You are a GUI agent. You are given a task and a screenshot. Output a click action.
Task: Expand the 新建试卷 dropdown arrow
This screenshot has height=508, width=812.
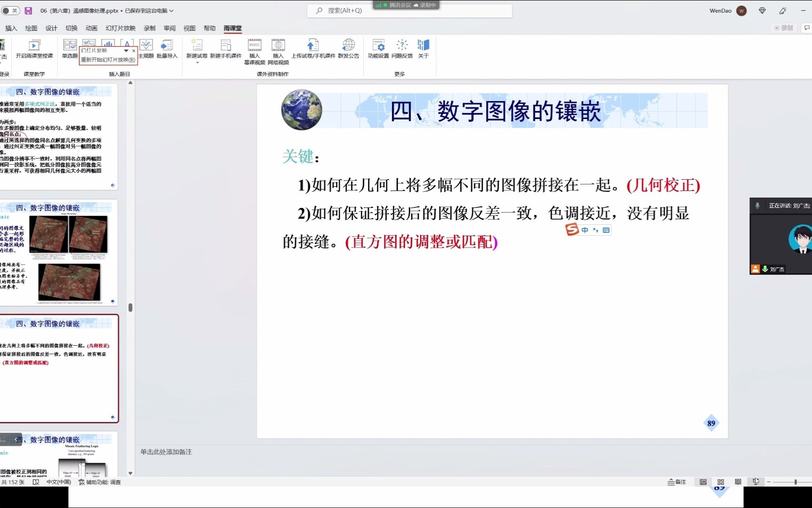click(x=197, y=63)
